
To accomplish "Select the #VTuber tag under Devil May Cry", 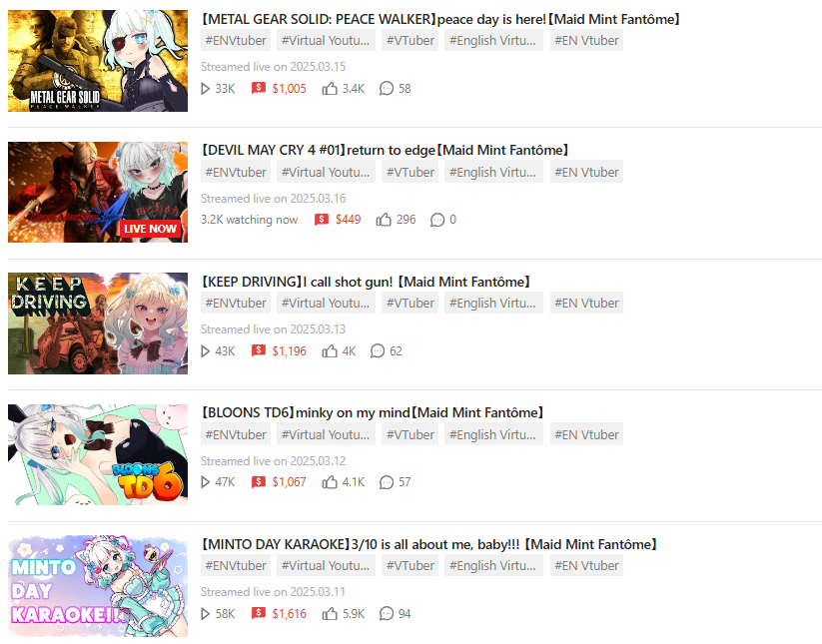I will pos(410,172).
